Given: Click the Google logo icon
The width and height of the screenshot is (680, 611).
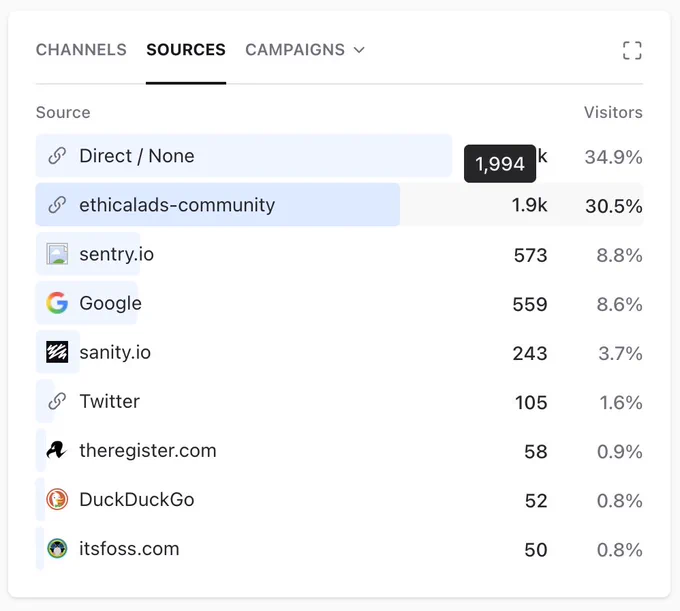Looking at the screenshot, I should pos(57,303).
